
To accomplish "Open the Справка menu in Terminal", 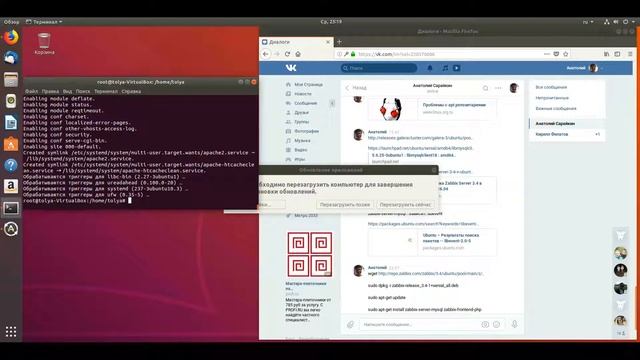I will click(131, 91).
